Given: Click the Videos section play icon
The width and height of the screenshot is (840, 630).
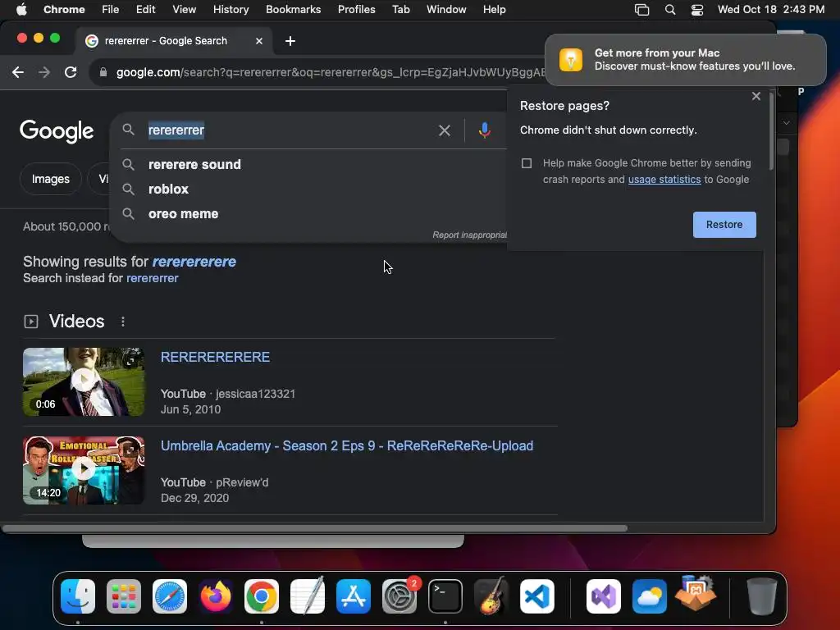Looking at the screenshot, I should pyautogui.click(x=31, y=322).
